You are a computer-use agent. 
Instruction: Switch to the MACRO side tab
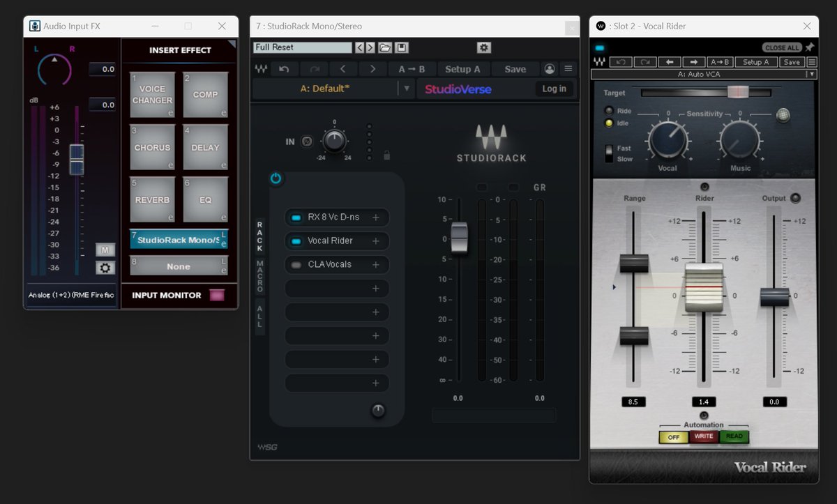click(260, 276)
